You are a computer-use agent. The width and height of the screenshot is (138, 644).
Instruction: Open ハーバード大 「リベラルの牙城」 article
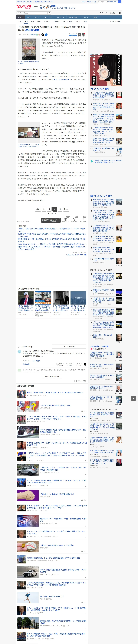point(57,418)
